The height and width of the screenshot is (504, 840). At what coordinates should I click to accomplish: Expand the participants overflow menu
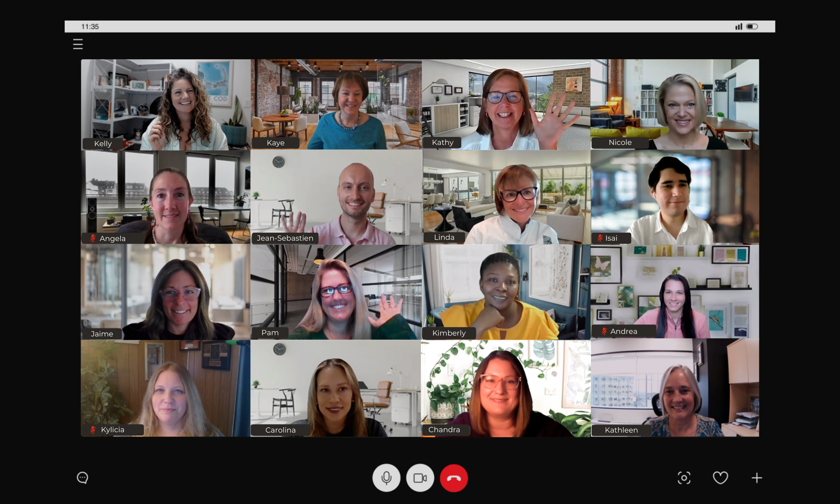click(756, 478)
